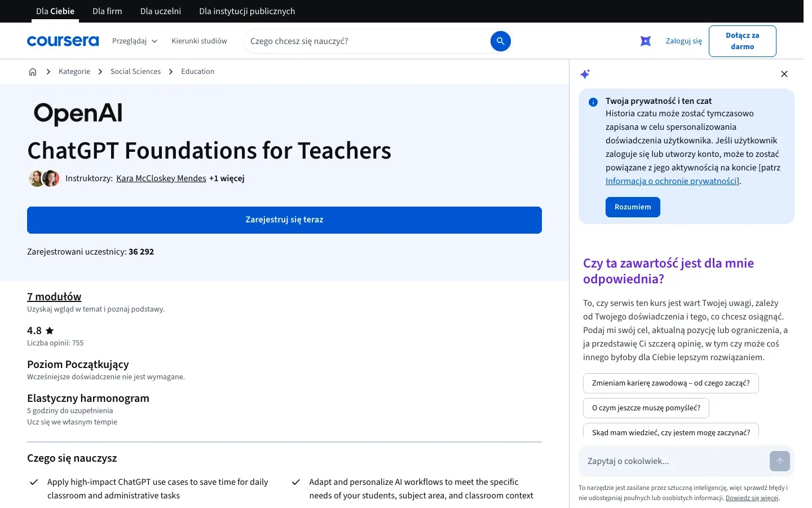Screen dimensions: 812x508
Task: Click the Dołącz za darmo button
Action: click(742, 41)
